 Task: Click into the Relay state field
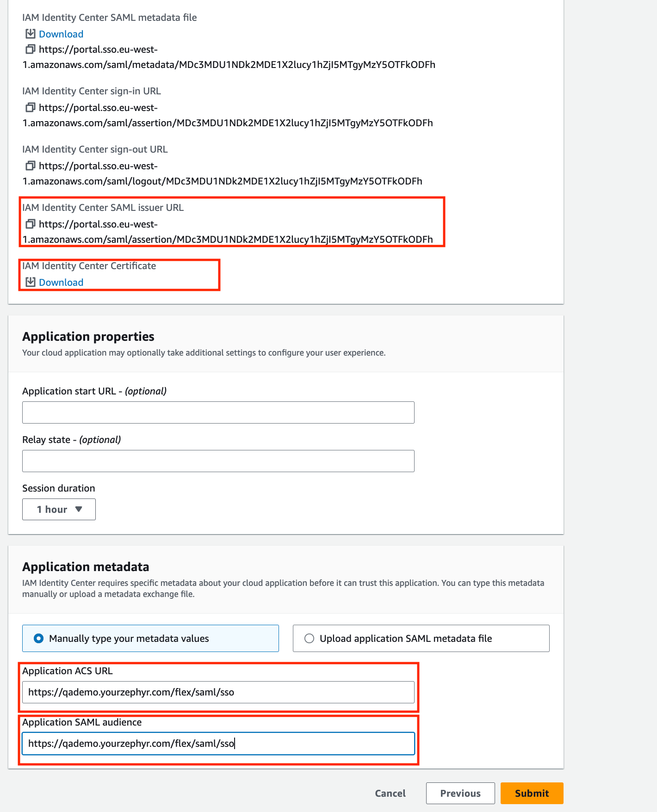tap(218, 461)
